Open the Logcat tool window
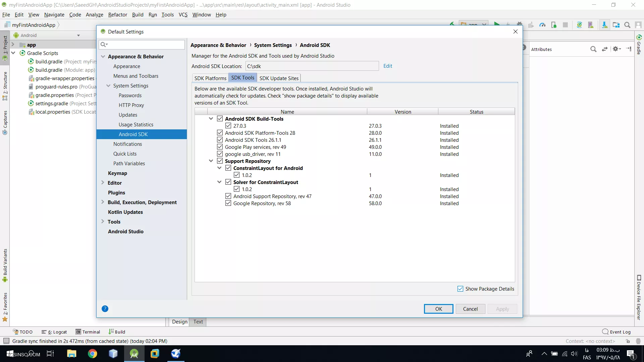 pos(54,332)
